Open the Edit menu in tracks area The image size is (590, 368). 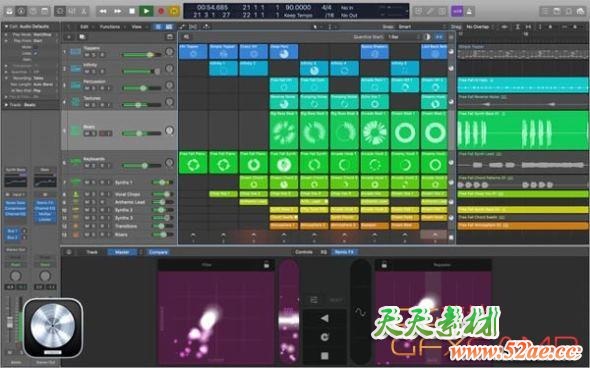(x=84, y=27)
